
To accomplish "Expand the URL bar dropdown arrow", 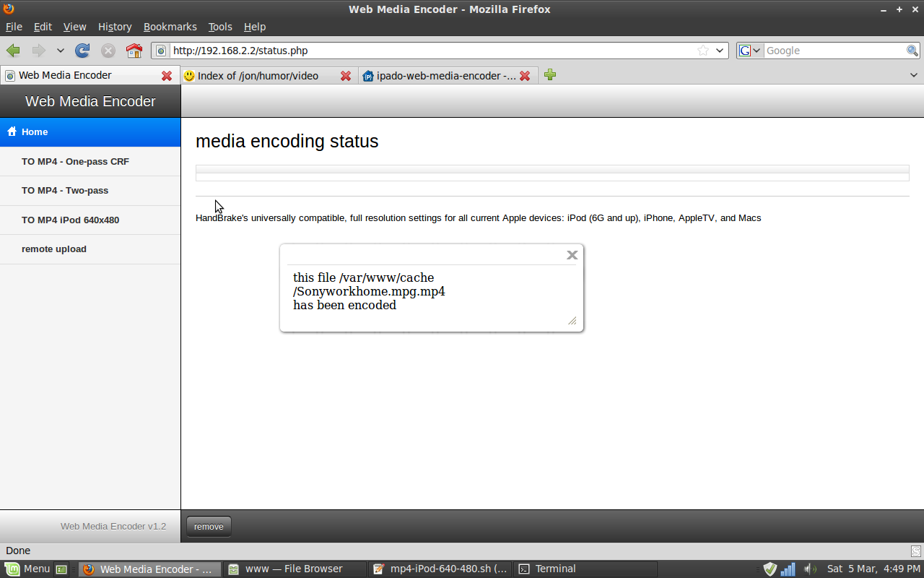I will point(720,51).
